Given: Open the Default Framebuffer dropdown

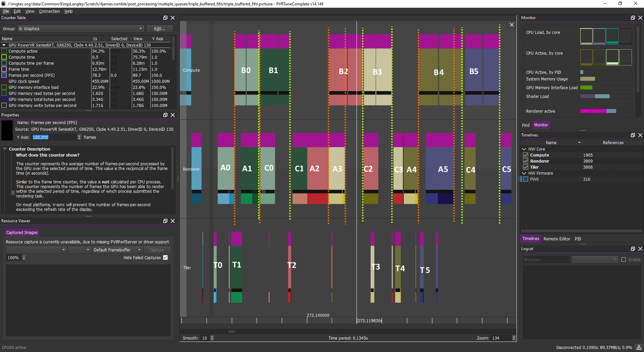Looking at the screenshot, I should [117, 250].
